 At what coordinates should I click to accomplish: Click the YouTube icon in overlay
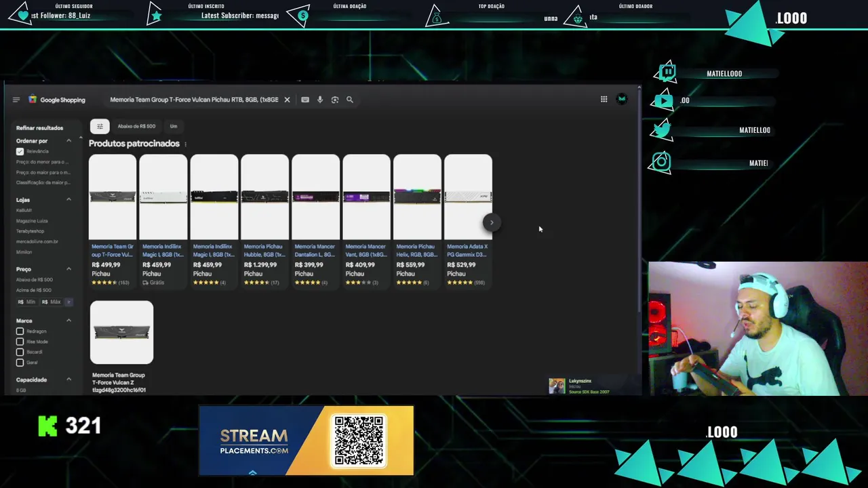click(x=663, y=101)
